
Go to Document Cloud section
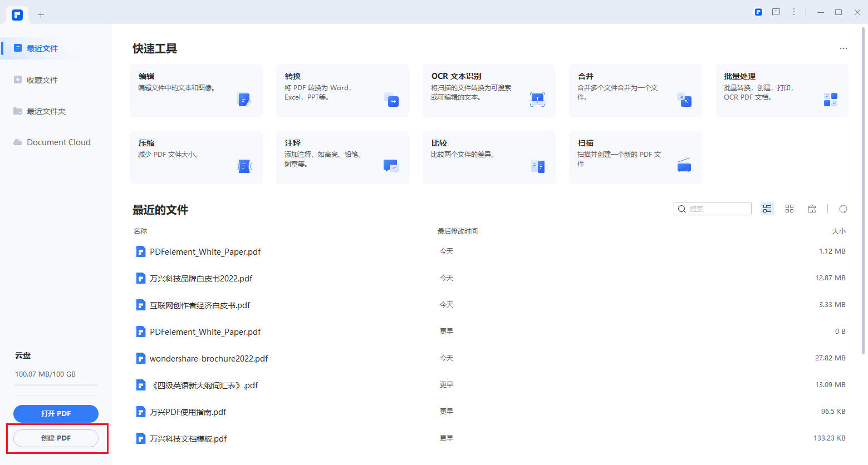[x=58, y=142]
